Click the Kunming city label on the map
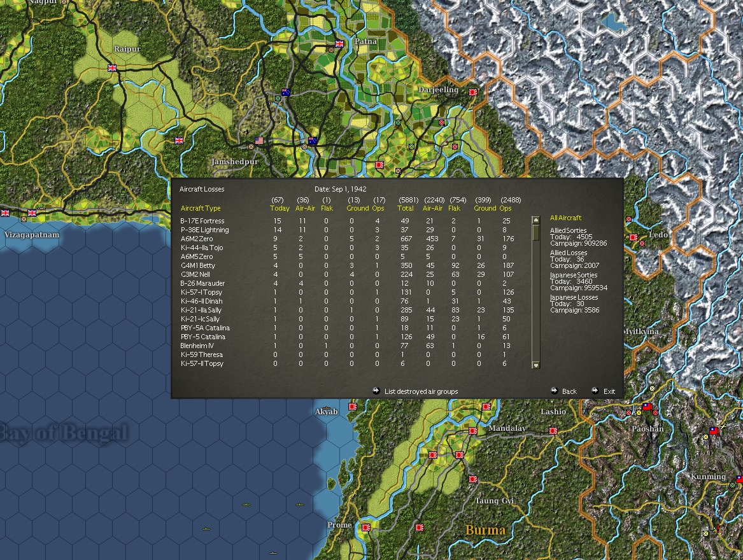Screen dimensions: 743x560 (708, 477)
